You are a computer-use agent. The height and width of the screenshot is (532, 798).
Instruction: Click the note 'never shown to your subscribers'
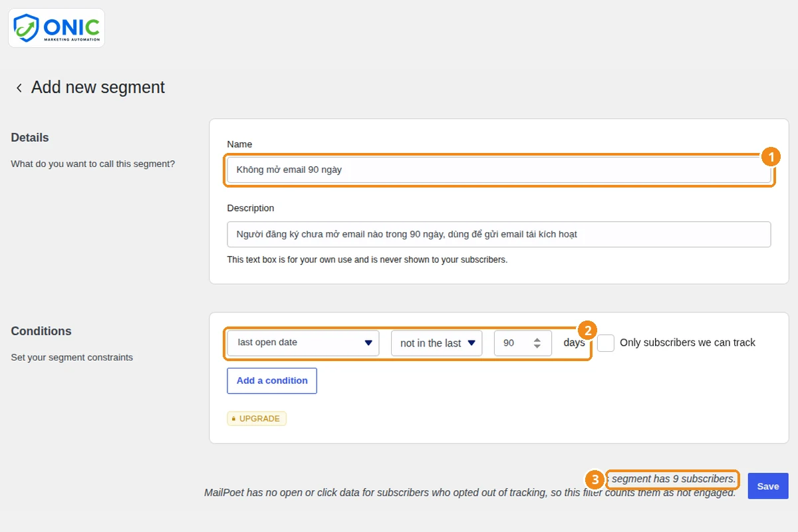(x=367, y=259)
